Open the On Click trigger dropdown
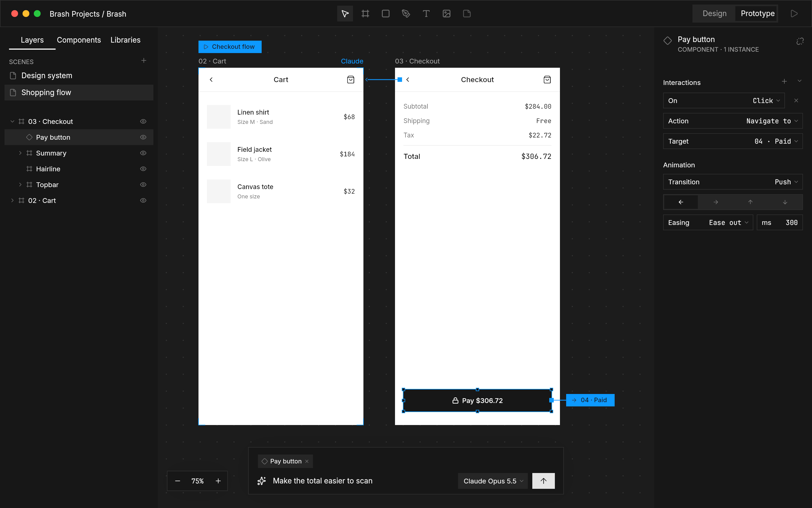Image resolution: width=812 pixels, height=508 pixels. (724, 100)
